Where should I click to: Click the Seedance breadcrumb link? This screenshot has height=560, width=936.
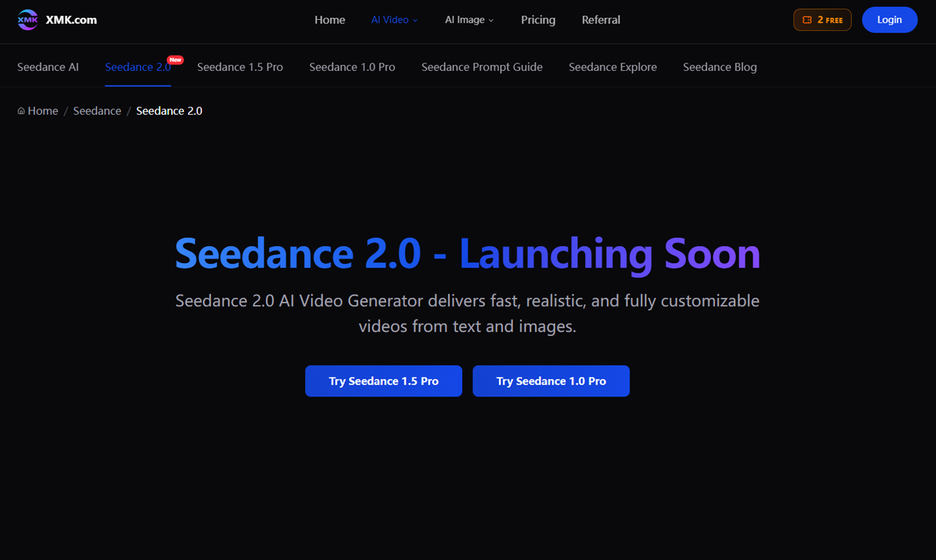click(97, 111)
